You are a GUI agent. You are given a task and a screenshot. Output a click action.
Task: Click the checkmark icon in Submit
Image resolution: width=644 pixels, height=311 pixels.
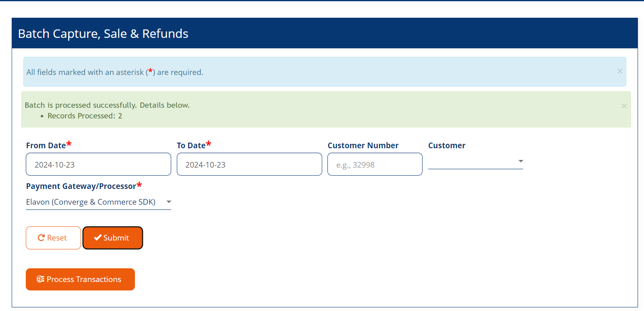coord(97,238)
